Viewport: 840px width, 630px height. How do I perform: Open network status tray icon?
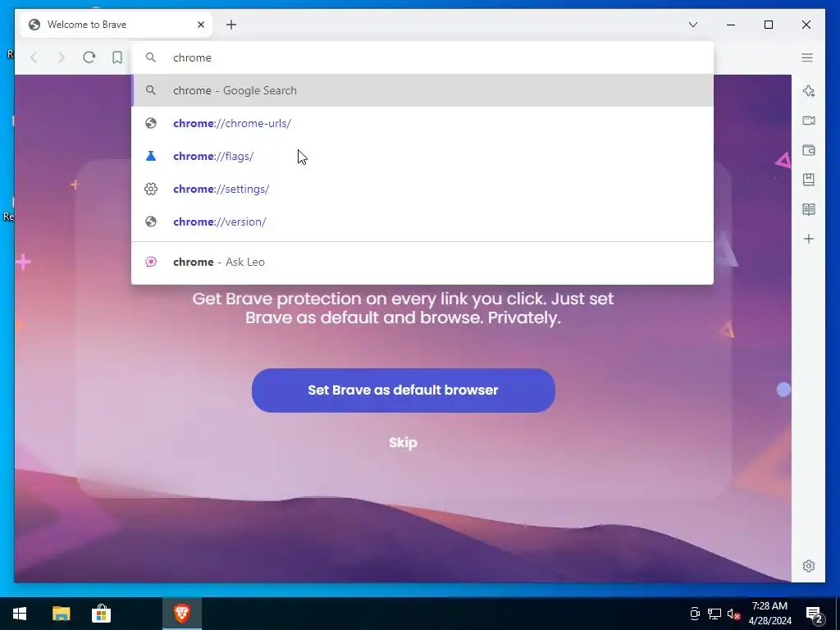pyautogui.click(x=714, y=614)
